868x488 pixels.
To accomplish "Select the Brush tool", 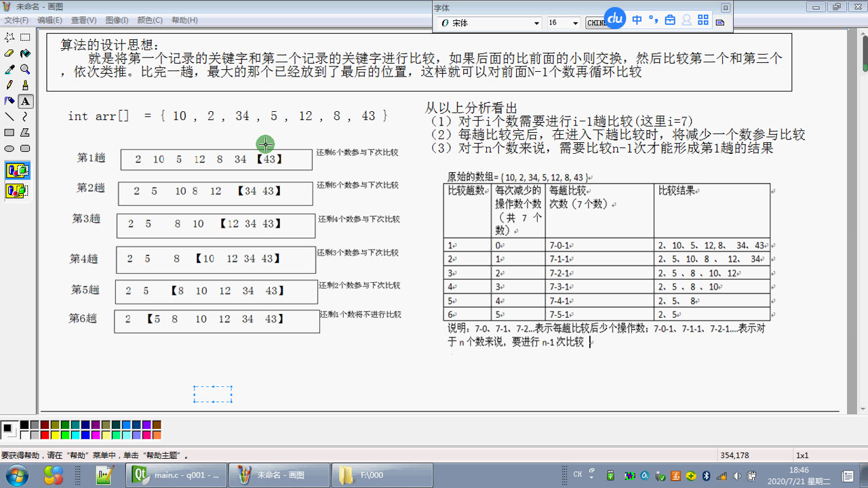I will coord(25,85).
